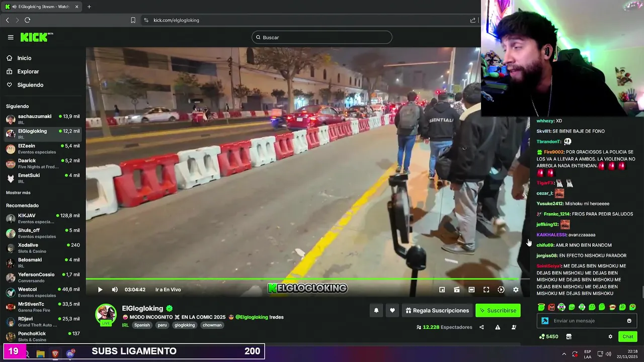644x362 pixels.
Task: Click the report warning triangle icon
Action: [498, 327]
